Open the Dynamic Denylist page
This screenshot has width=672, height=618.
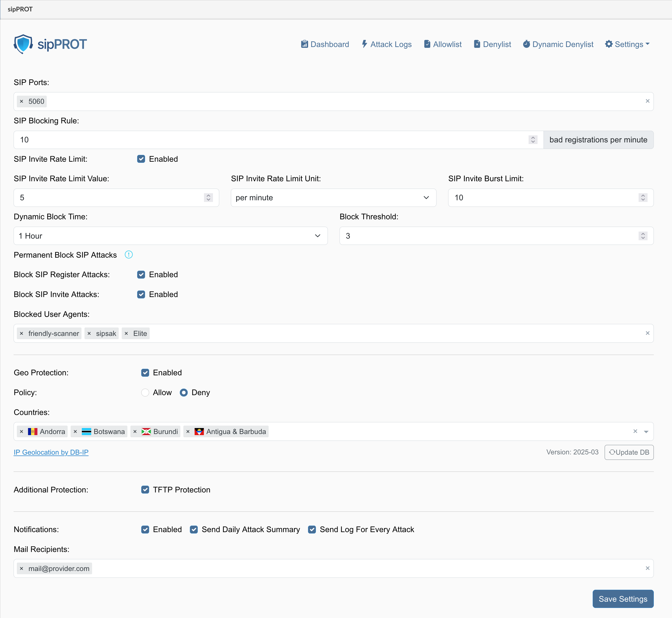pos(558,44)
